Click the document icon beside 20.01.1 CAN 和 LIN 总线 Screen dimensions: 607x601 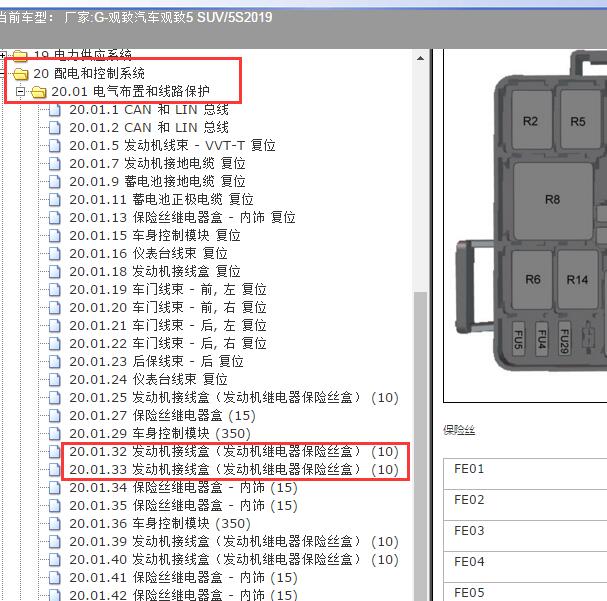pos(55,110)
